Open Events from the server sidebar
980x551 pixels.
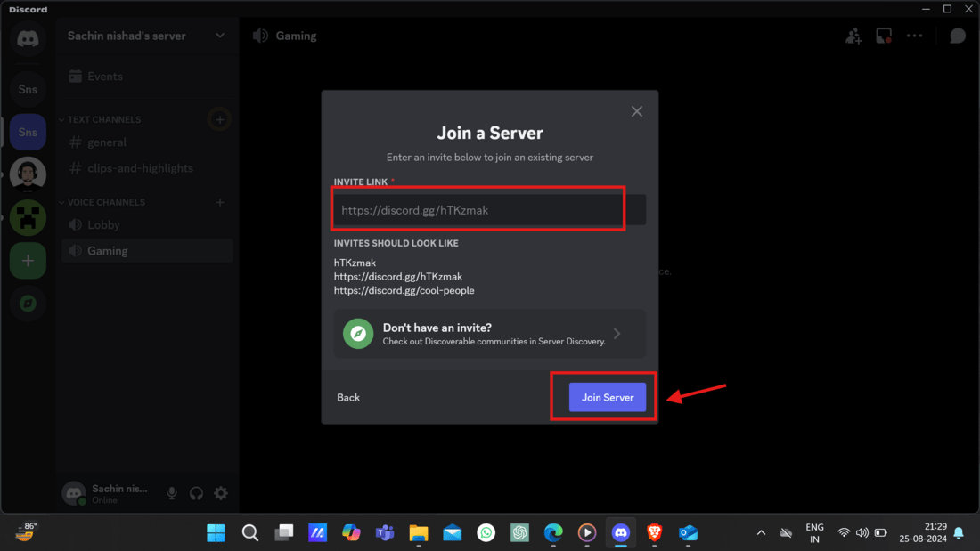[x=104, y=76]
